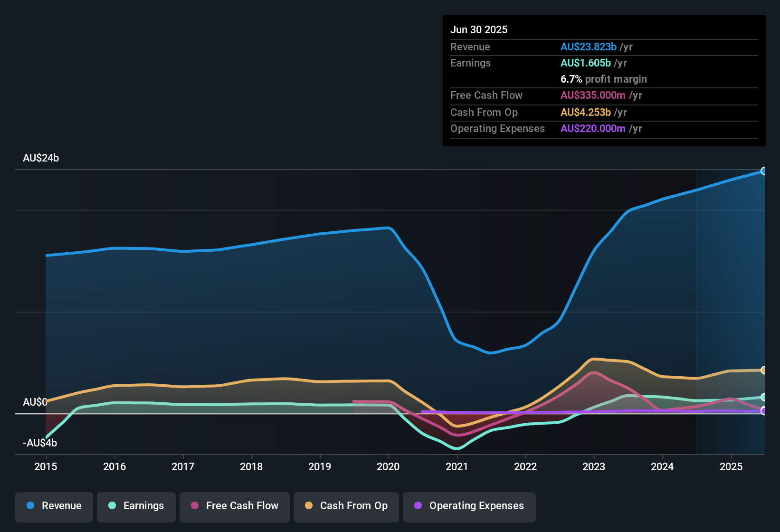Click the AU$23.823b revenue value
The width and height of the screenshot is (780, 532).
point(588,47)
